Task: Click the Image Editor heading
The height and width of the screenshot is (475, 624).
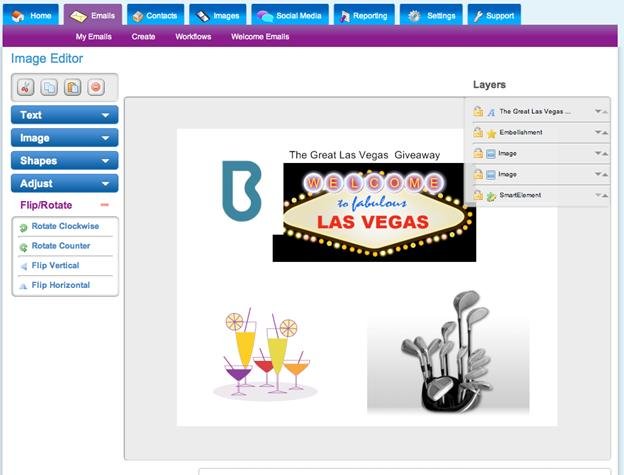Action: coord(47,58)
